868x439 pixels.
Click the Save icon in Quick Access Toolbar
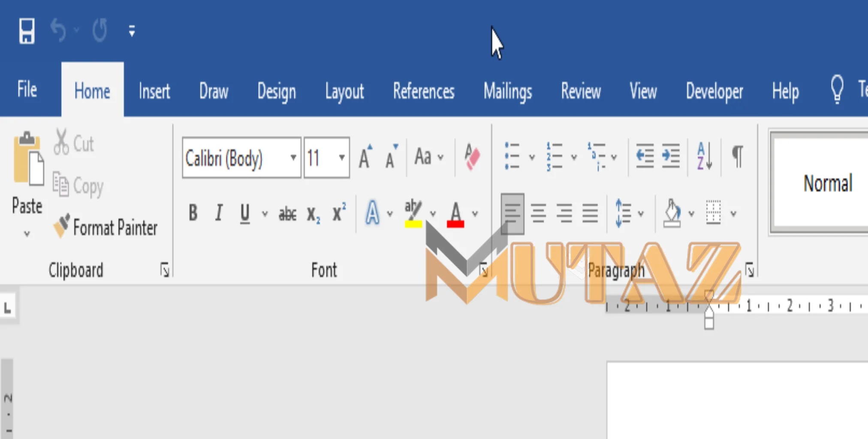pyautogui.click(x=27, y=31)
